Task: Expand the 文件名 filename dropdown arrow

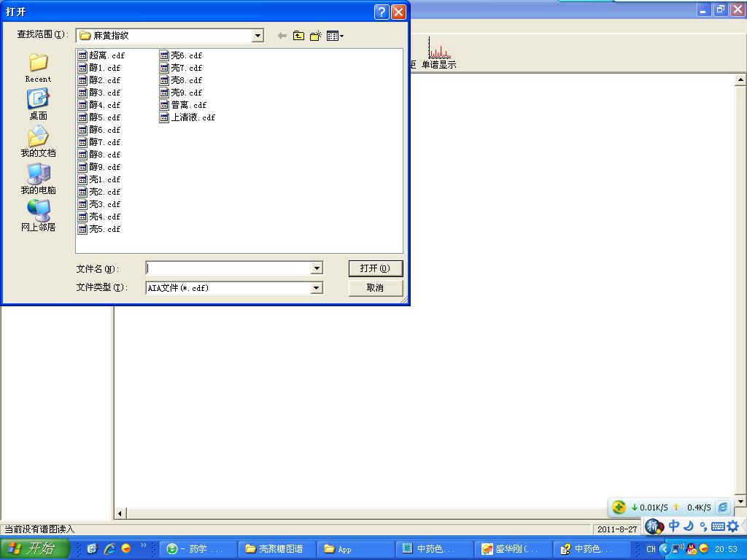Action: [317, 268]
